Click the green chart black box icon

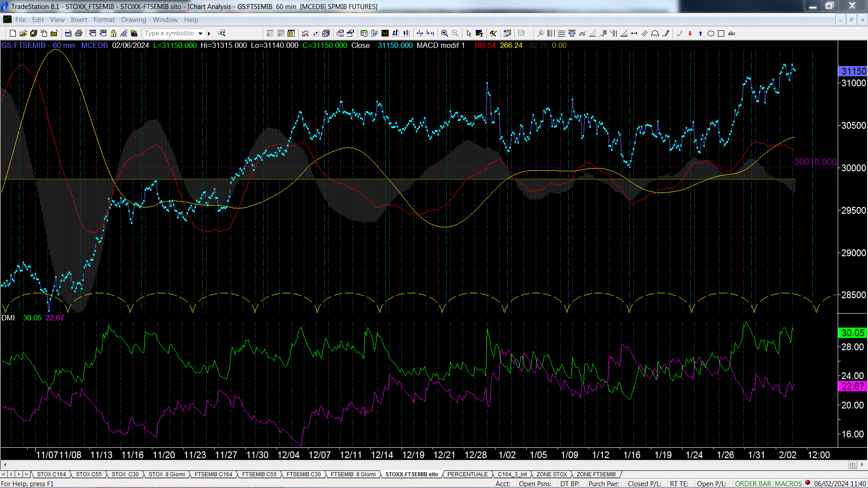point(385,33)
